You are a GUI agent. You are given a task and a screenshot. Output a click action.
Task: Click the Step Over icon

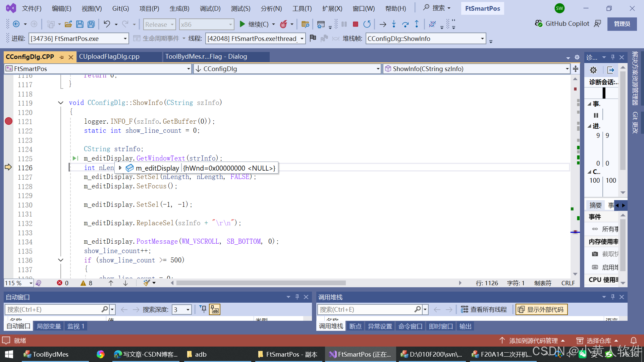[405, 24]
